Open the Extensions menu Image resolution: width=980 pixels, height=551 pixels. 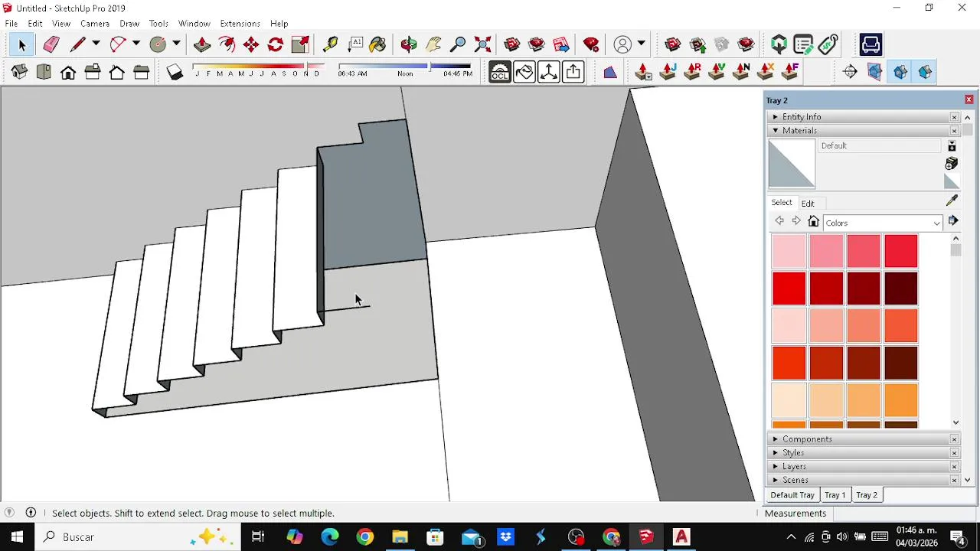[240, 24]
